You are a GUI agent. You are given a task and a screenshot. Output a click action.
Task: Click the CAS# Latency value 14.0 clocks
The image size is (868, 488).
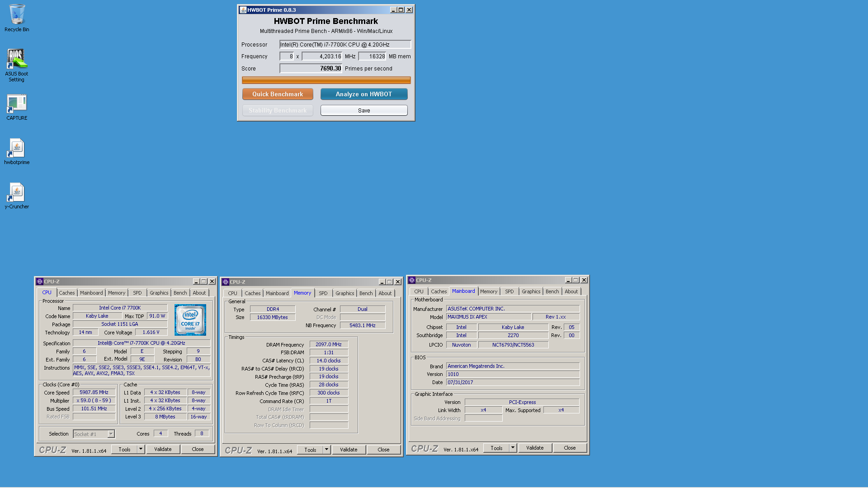[329, 361]
